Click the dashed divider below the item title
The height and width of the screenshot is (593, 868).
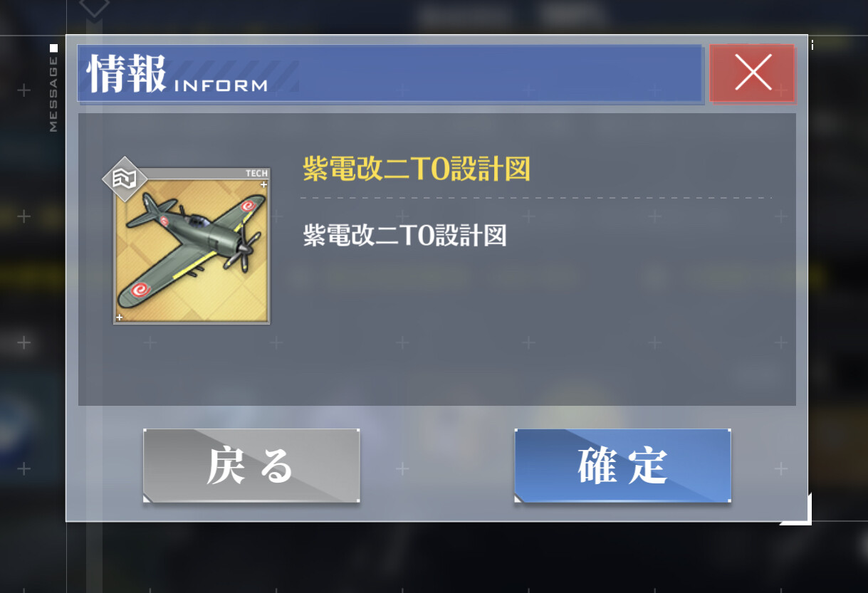click(536, 198)
